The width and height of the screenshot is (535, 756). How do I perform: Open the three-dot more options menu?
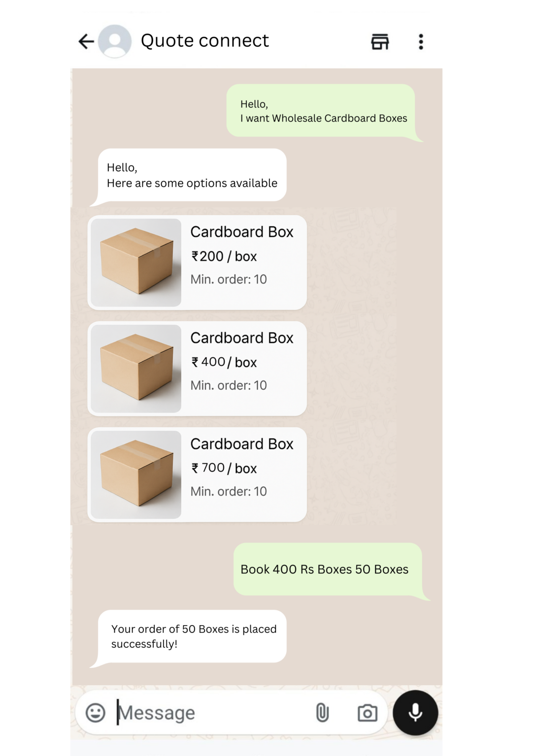pyautogui.click(x=421, y=42)
